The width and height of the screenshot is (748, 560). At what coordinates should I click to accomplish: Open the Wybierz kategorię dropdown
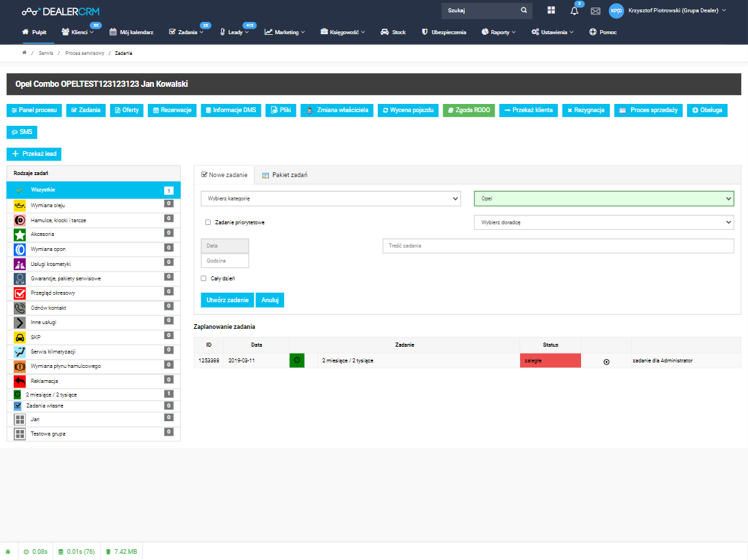[331, 199]
